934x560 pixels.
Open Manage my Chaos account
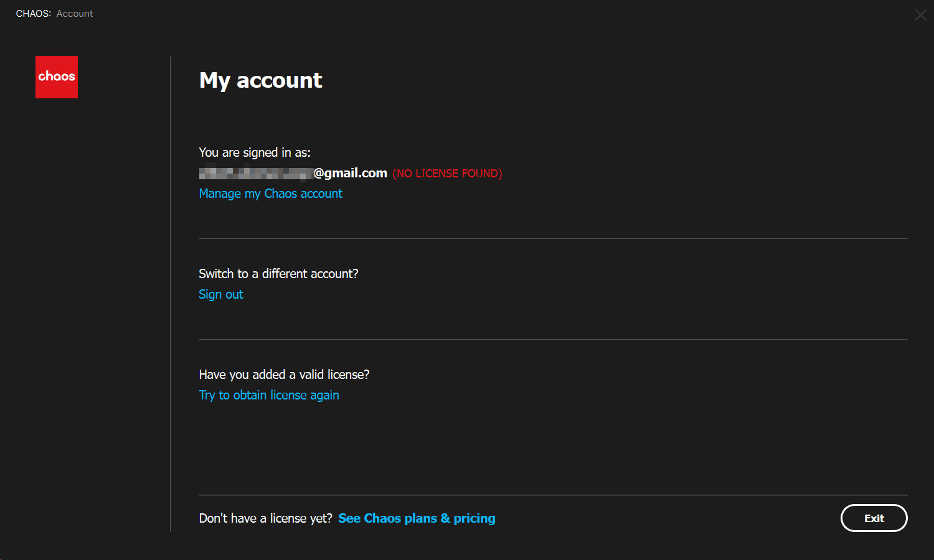270,194
